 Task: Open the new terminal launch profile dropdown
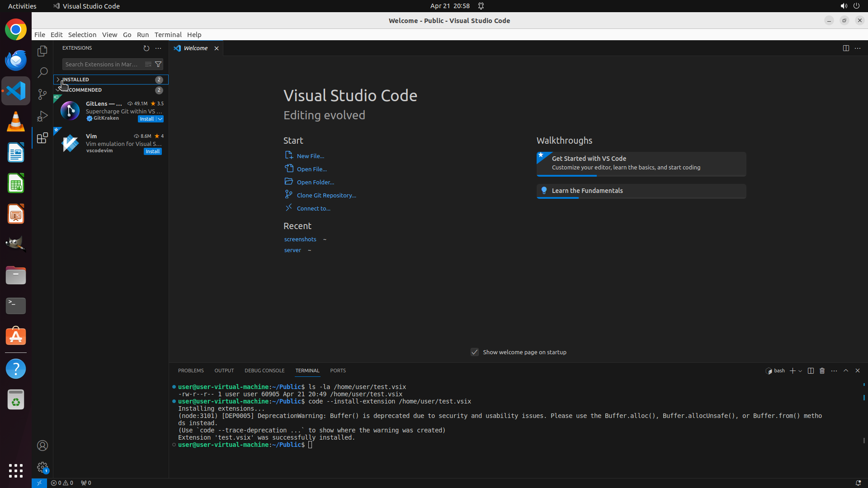click(x=800, y=371)
